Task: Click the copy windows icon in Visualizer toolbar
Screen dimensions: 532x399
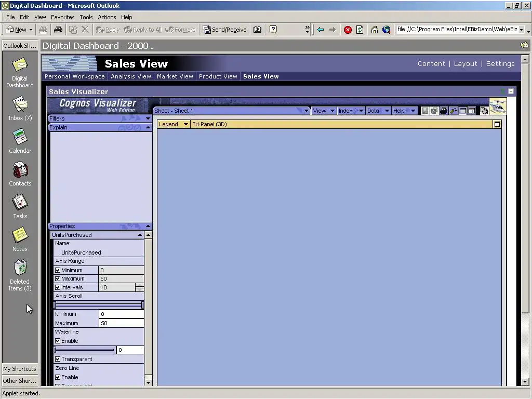Action: pos(434,111)
